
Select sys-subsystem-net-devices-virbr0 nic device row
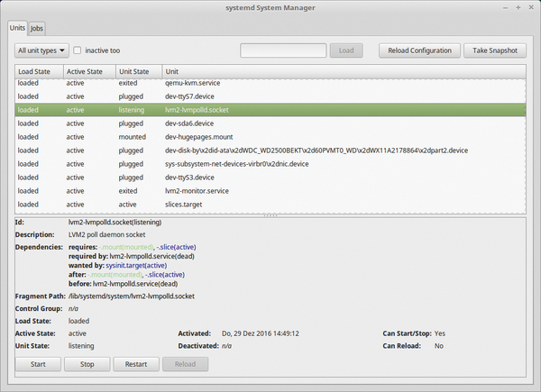point(270,164)
